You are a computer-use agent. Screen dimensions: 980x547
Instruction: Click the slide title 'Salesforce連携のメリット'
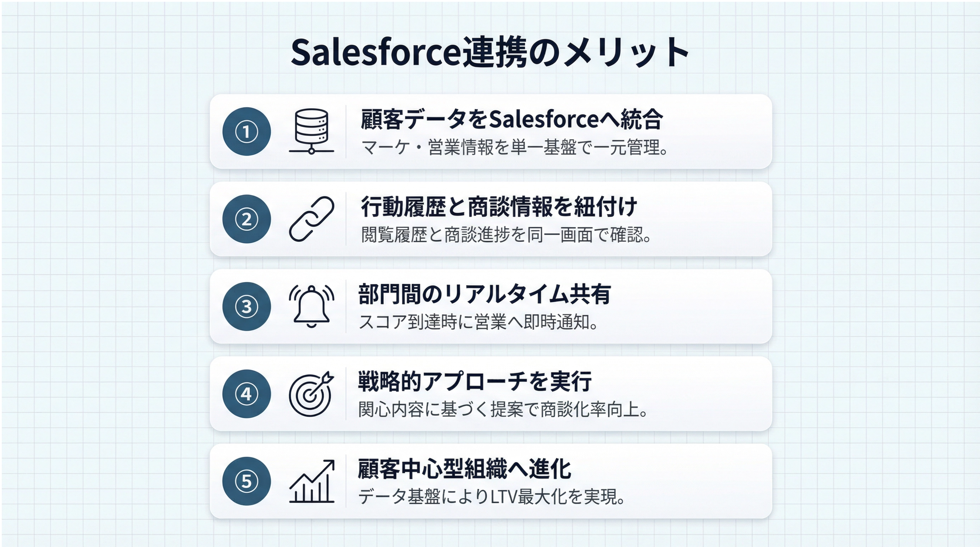pos(490,53)
